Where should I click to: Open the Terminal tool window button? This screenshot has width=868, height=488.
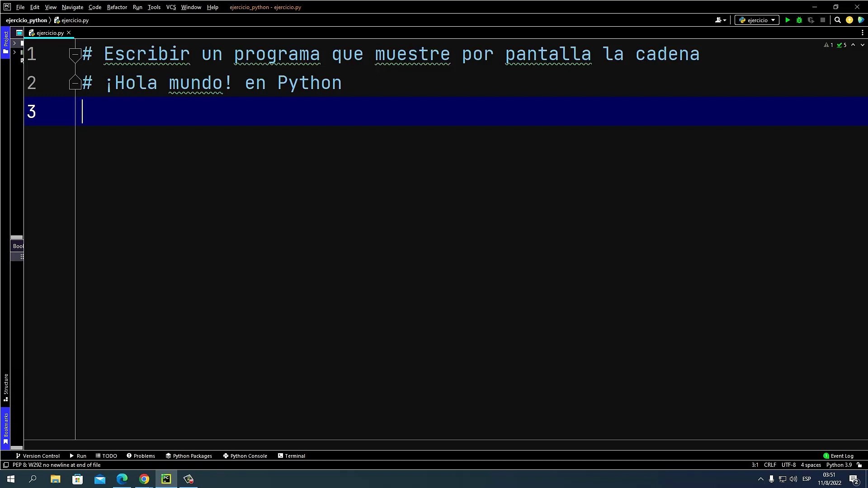291,455
